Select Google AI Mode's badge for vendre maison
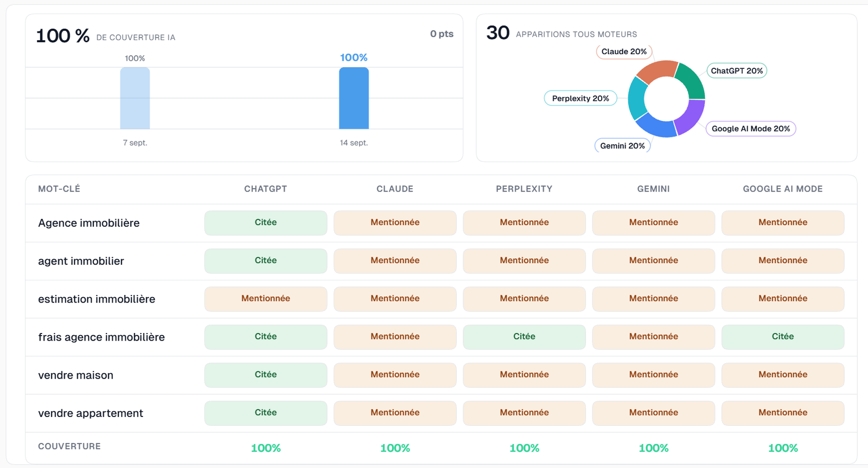Screen dimensions: 868x468 tap(783, 375)
